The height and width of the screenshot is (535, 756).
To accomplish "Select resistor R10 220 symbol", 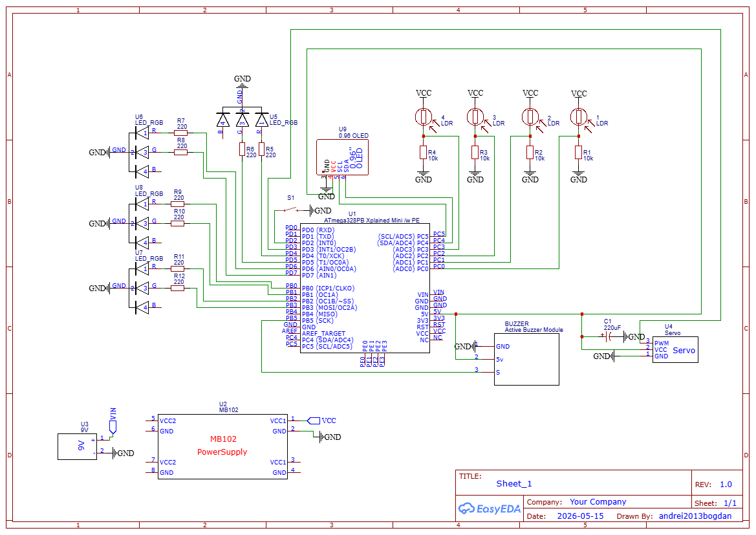I will point(177,223).
